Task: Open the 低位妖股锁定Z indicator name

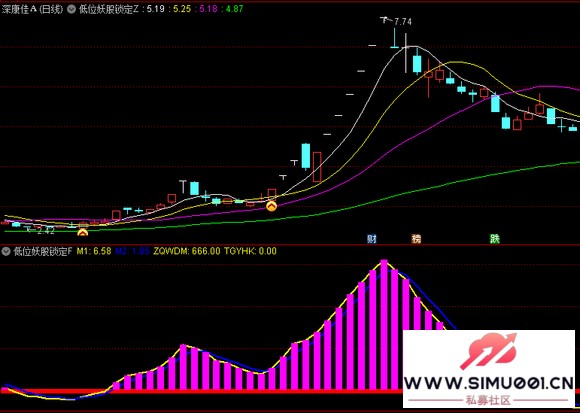Action: point(109,10)
